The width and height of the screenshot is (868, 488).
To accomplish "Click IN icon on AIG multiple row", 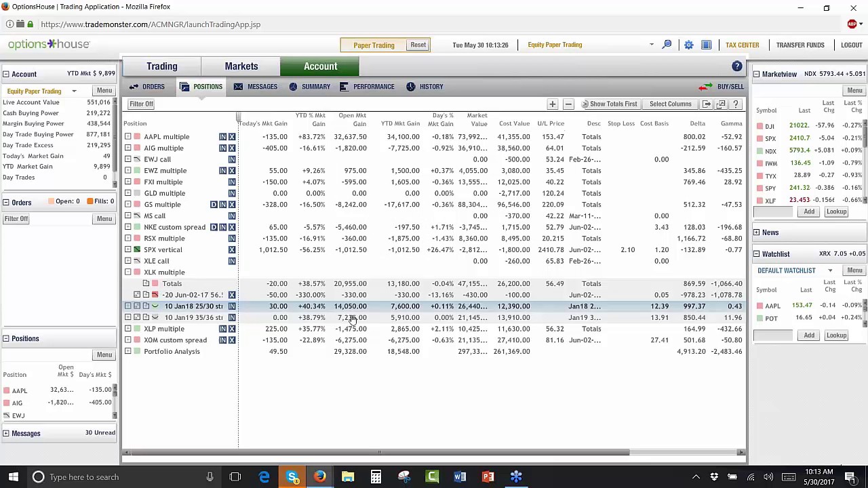I will (222, 148).
